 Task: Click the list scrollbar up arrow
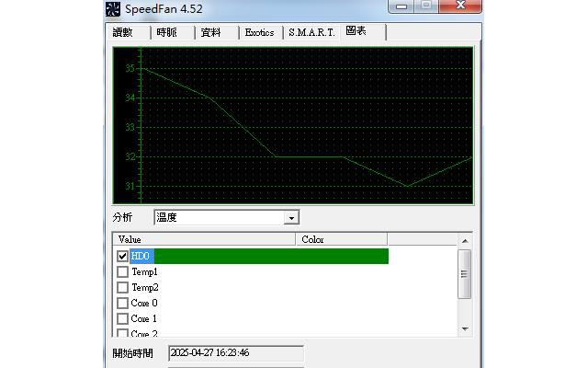[x=465, y=241]
